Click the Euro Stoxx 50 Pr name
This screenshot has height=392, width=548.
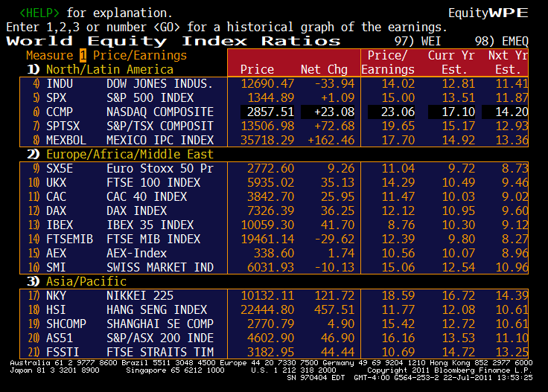click(160, 169)
